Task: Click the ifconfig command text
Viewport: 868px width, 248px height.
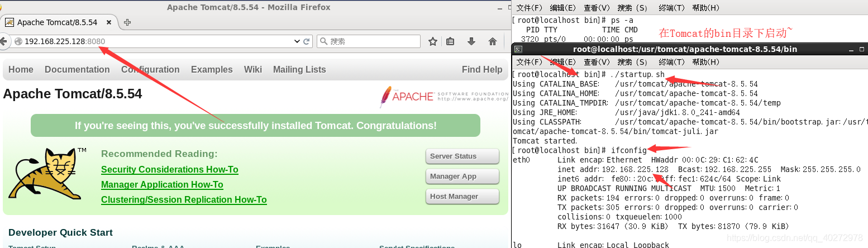Action: 629,150
